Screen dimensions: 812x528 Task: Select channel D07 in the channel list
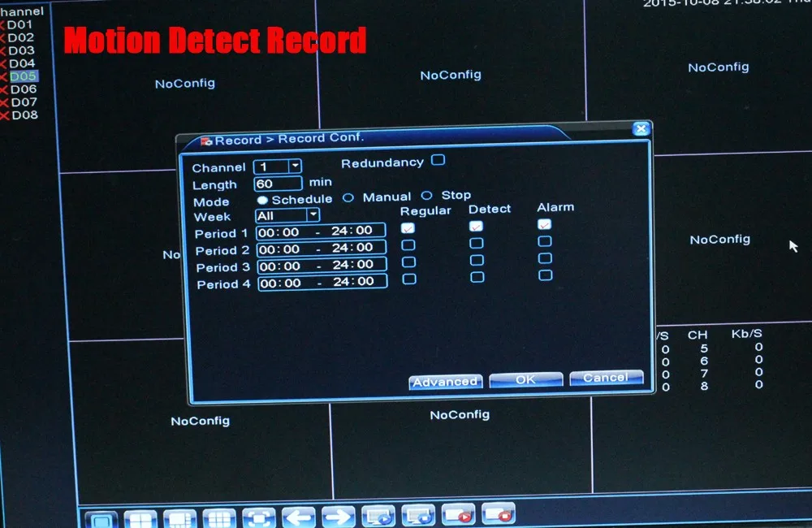point(24,102)
